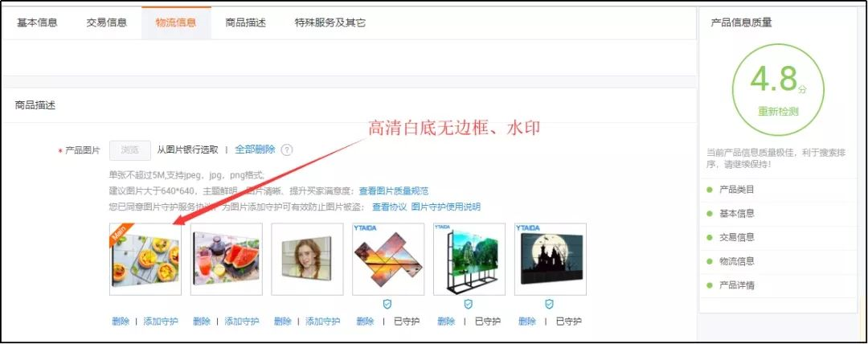Click 已守护 under the green landscape image
The width and height of the screenshot is (868, 344).
[x=488, y=321]
